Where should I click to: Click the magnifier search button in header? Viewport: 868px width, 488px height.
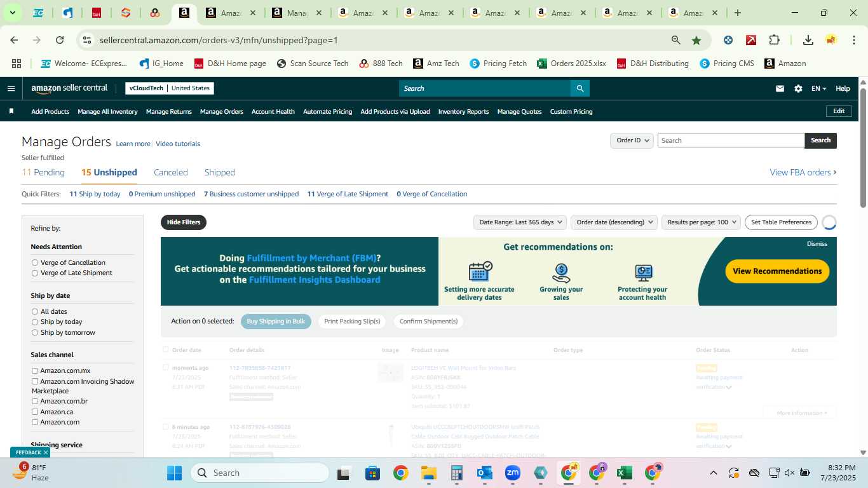[x=580, y=88]
